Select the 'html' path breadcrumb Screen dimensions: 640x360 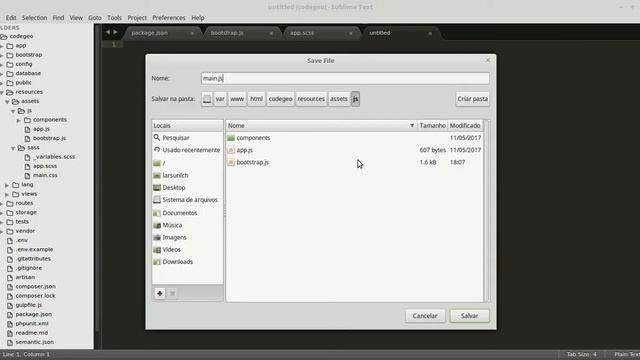[x=256, y=99]
